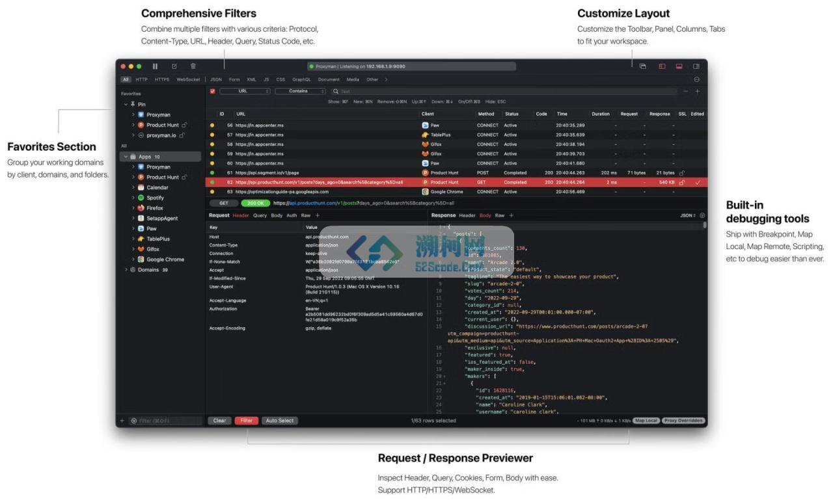Expand the Spotify tree item
Viewport: 833px width, 504px height.
point(133,198)
